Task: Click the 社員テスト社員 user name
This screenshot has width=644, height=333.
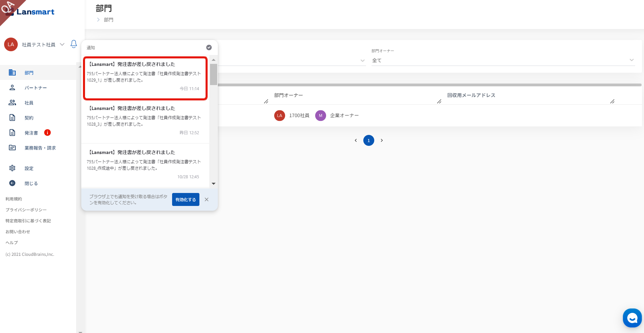Action: [x=39, y=45]
